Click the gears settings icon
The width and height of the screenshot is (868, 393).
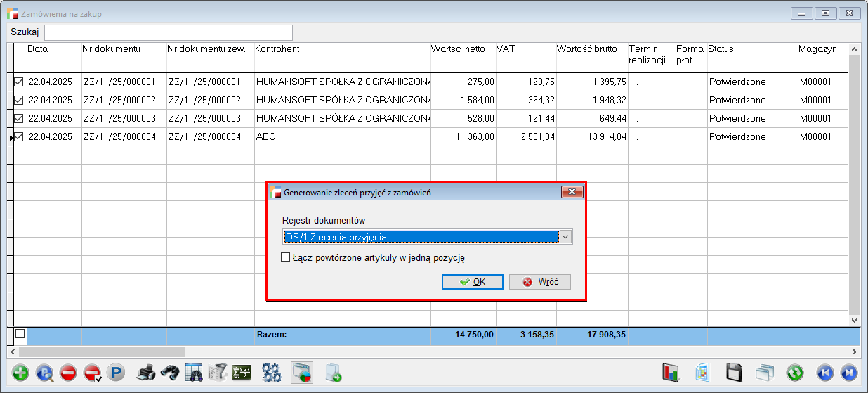tap(271, 373)
